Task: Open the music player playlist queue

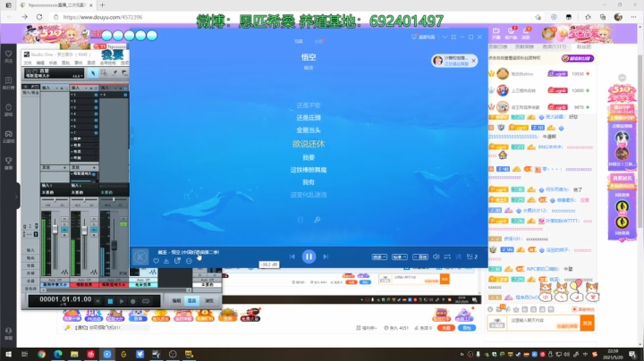Action: tap(472, 256)
